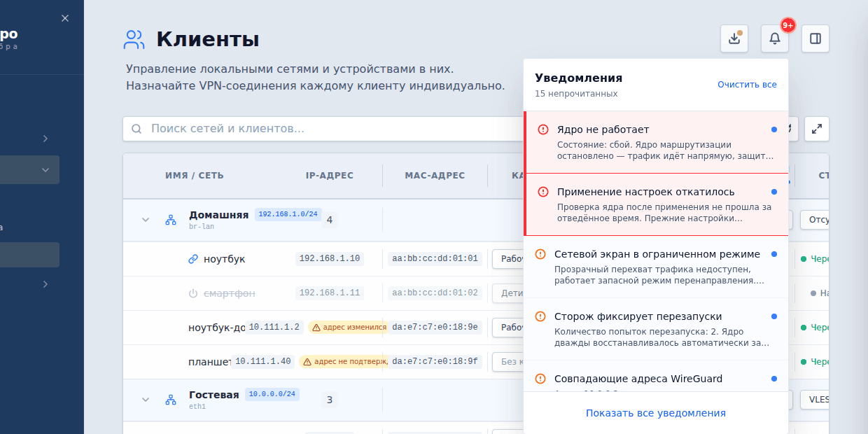This screenshot has width=868, height=434.
Task: Click Очистить все link
Action: tap(747, 85)
